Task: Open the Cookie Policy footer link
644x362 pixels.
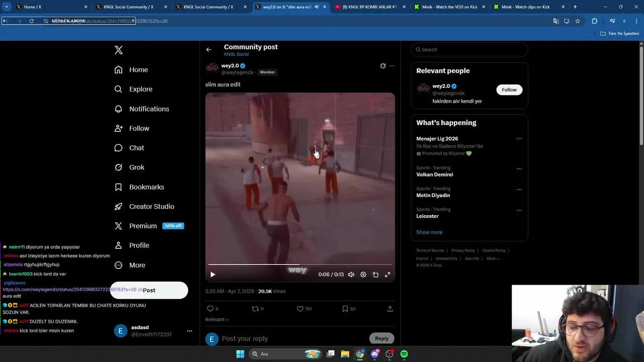Action: tap(494, 250)
